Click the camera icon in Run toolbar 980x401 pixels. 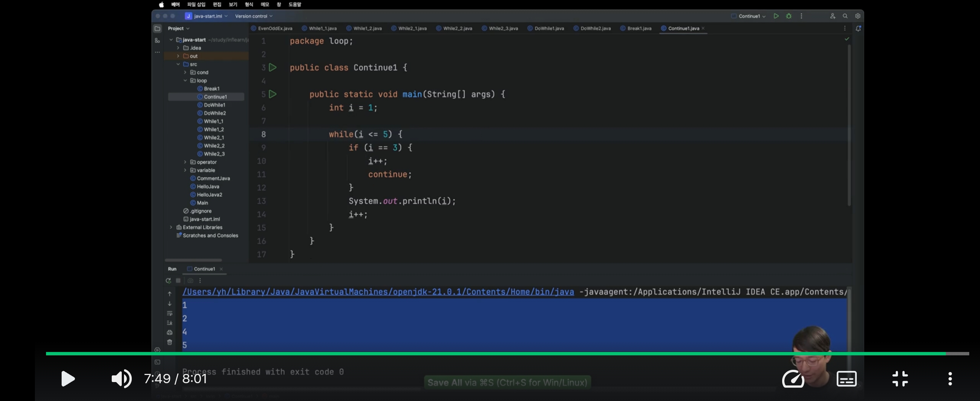(x=190, y=280)
